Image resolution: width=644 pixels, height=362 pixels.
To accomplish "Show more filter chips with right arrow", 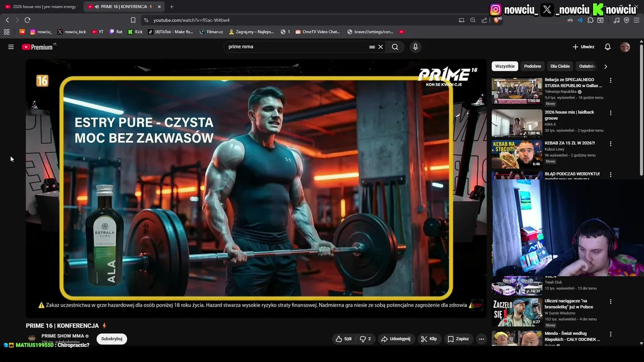I will coord(605,66).
